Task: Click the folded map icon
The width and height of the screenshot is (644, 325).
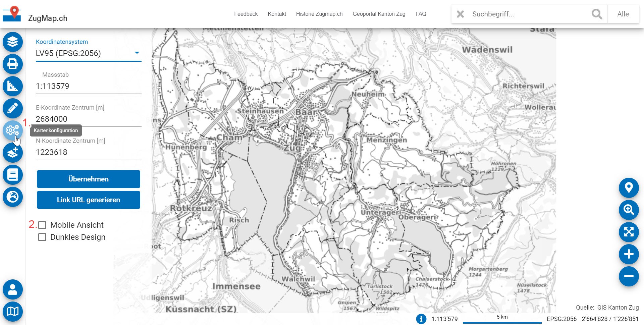Action: pyautogui.click(x=13, y=312)
